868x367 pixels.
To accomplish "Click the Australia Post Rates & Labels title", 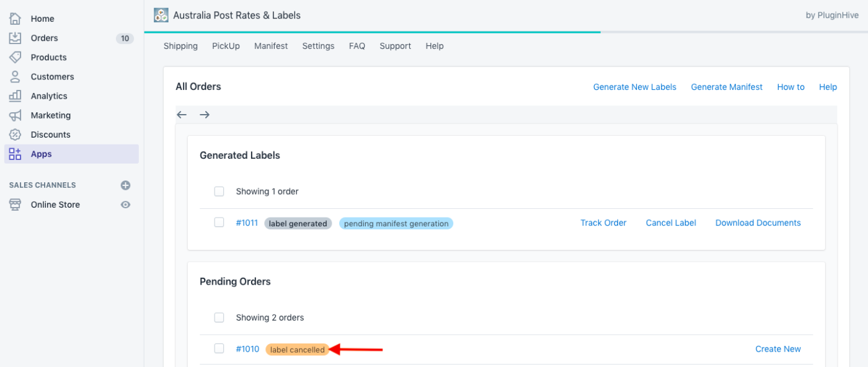I will 237,15.
